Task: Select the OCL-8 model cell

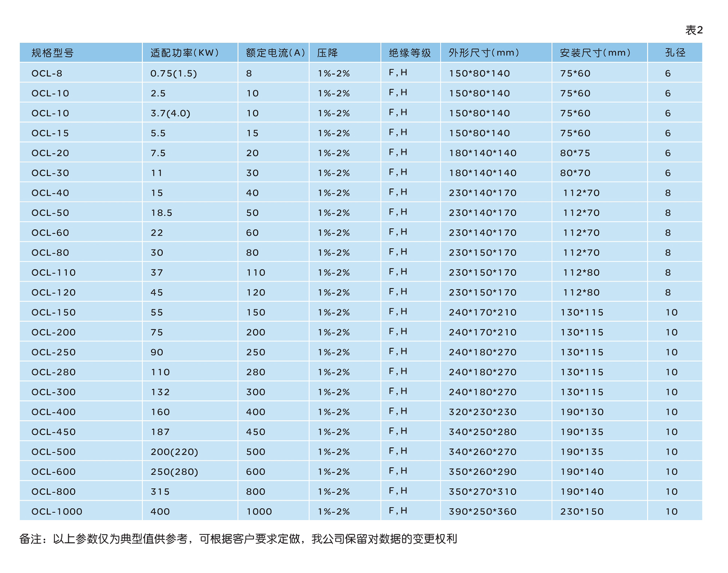Action: [x=47, y=73]
